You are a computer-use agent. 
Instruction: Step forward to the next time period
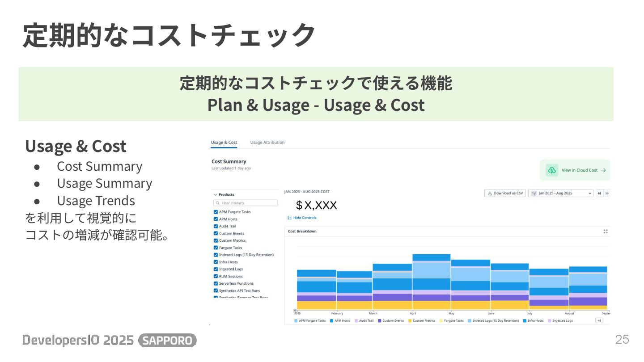click(x=607, y=193)
